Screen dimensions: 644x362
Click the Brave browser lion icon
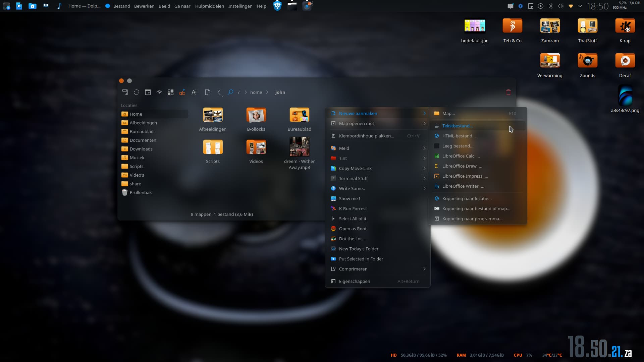(x=277, y=6)
